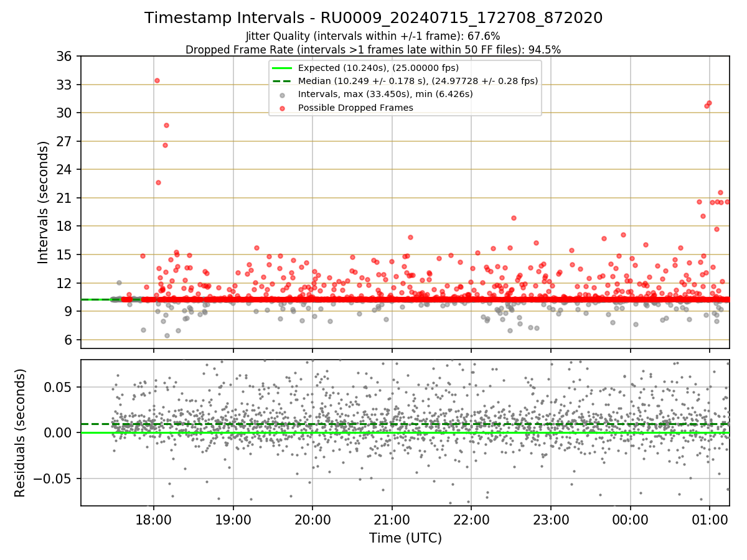The height and width of the screenshot is (560, 747).
Task: Click the red dot legend marker
Action: coord(283,108)
